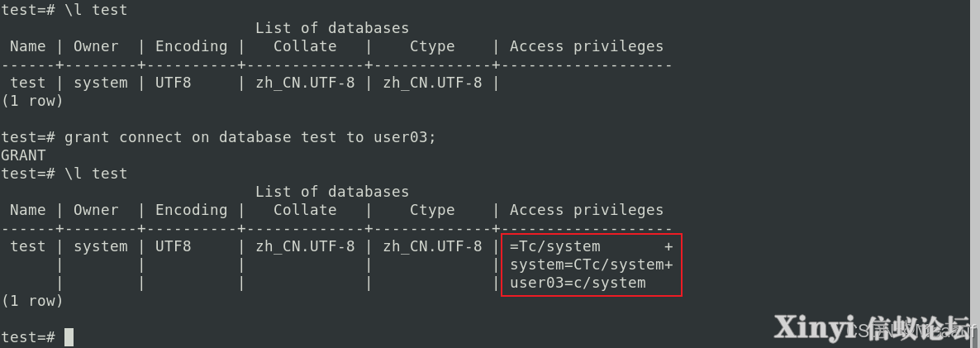Click the 'user03=c/system' privilege entry
This screenshot has height=348, width=980.
point(578,283)
